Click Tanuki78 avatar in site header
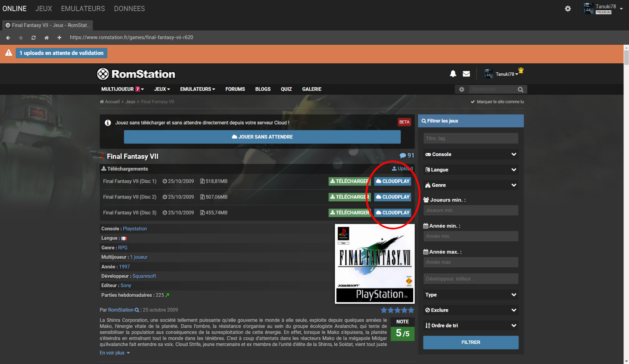Viewport: 629px width, 364px height. [488, 74]
